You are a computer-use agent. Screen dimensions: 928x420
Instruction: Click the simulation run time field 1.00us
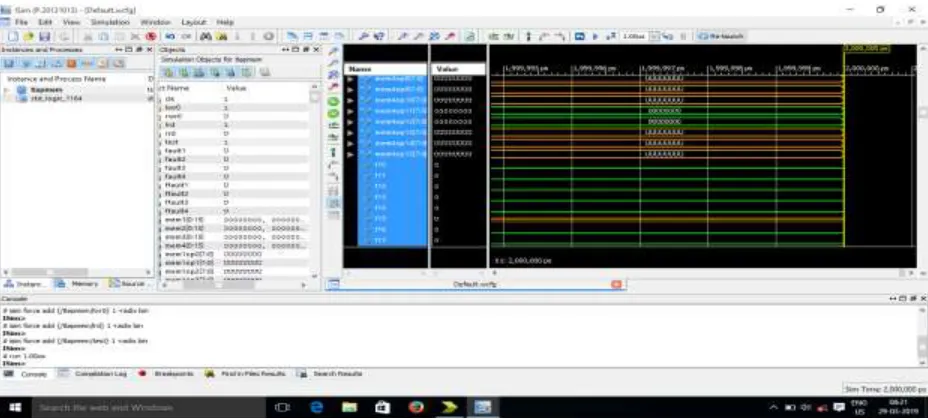coord(634,36)
